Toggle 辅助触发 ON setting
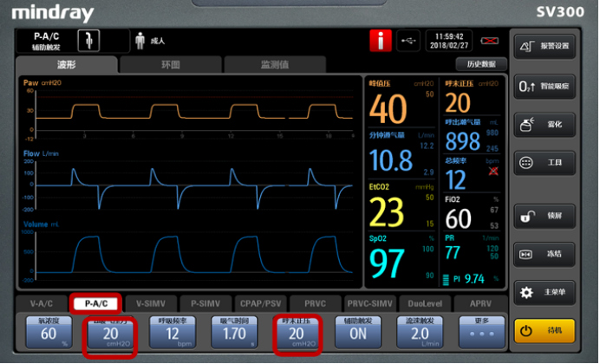600x364 pixels. [x=358, y=332]
